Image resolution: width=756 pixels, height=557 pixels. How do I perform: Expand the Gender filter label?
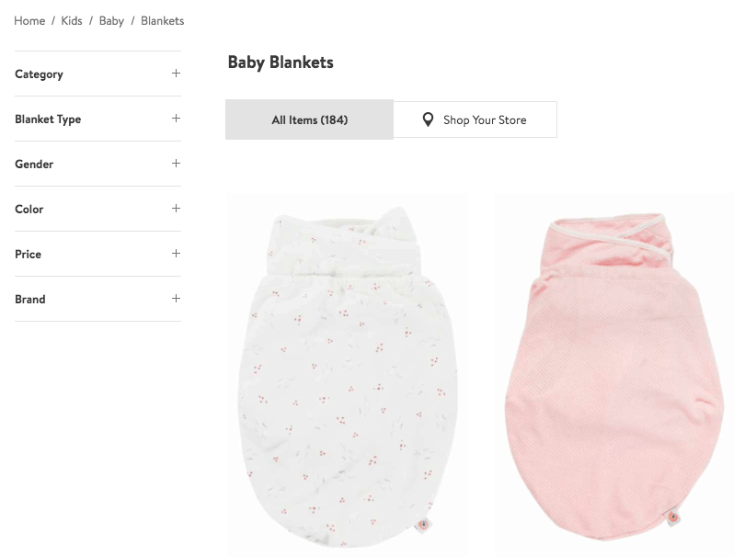point(34,165)
